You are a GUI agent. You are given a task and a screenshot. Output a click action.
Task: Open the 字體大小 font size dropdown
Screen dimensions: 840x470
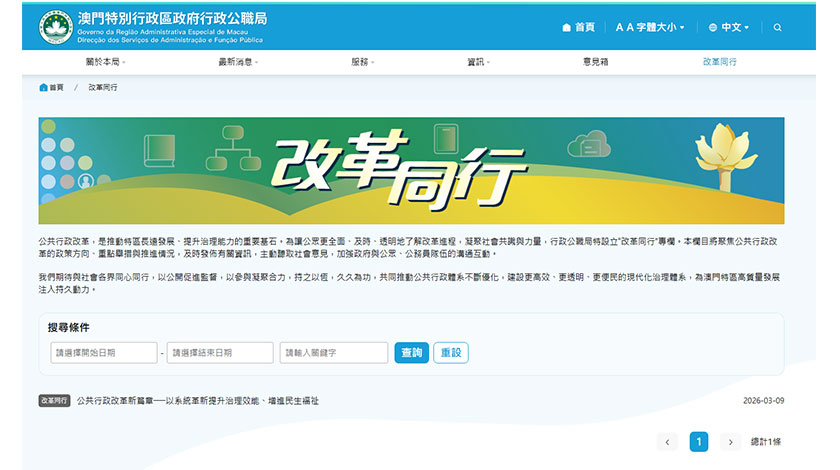(x=650, y=27)
